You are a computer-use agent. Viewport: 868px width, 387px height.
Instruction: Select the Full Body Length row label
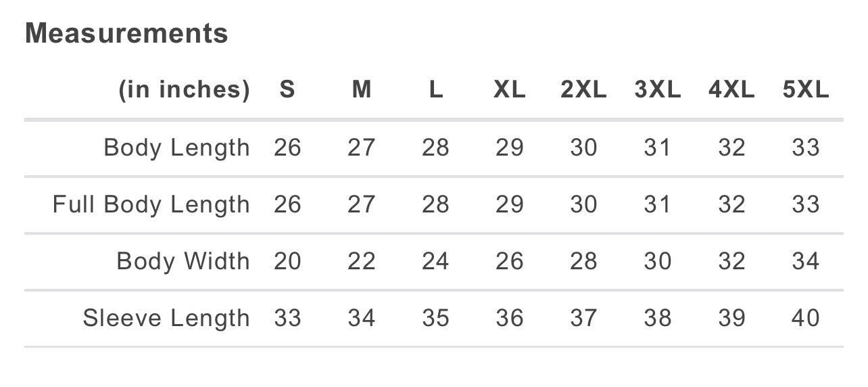click(x=151, y=204)
